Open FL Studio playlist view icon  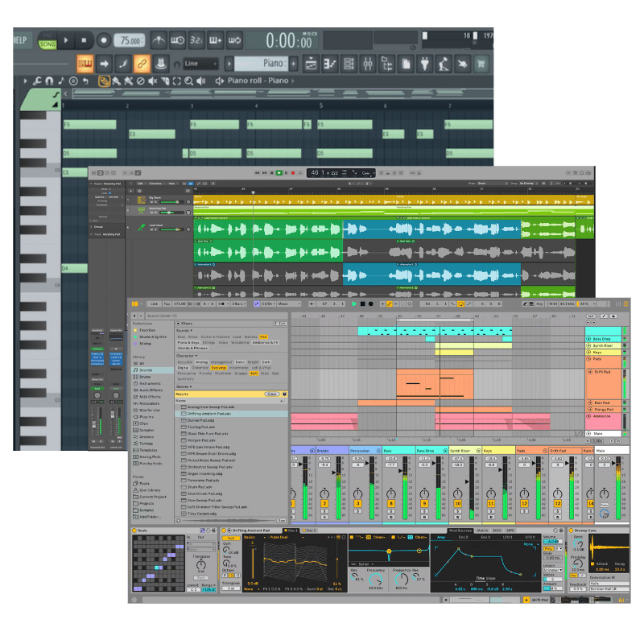pos(312,64)
